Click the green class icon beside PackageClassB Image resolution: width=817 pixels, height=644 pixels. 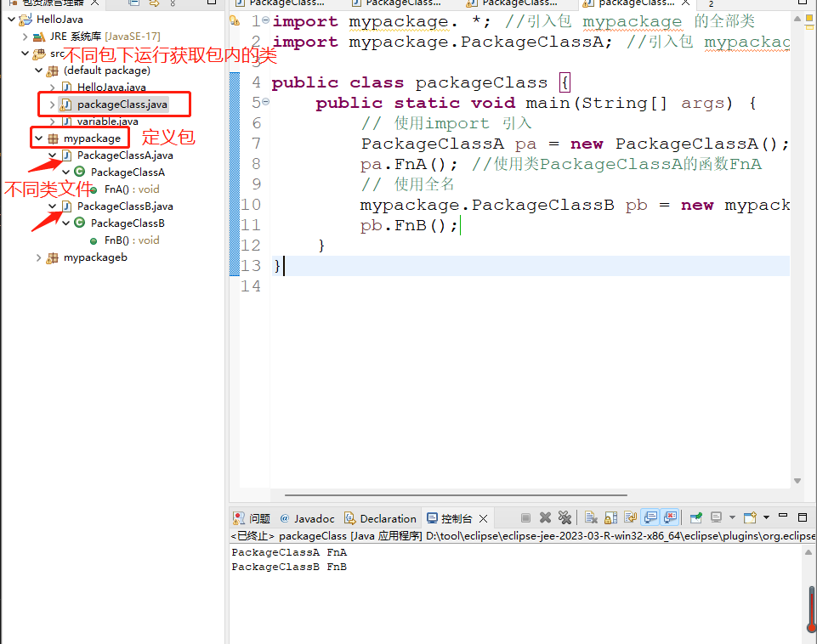point(79,223)
